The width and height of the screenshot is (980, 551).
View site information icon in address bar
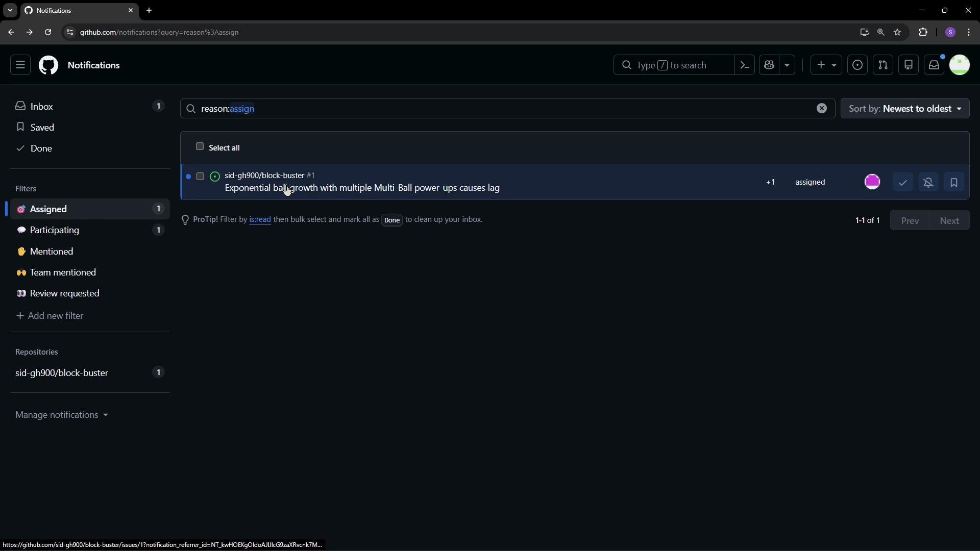70,32
